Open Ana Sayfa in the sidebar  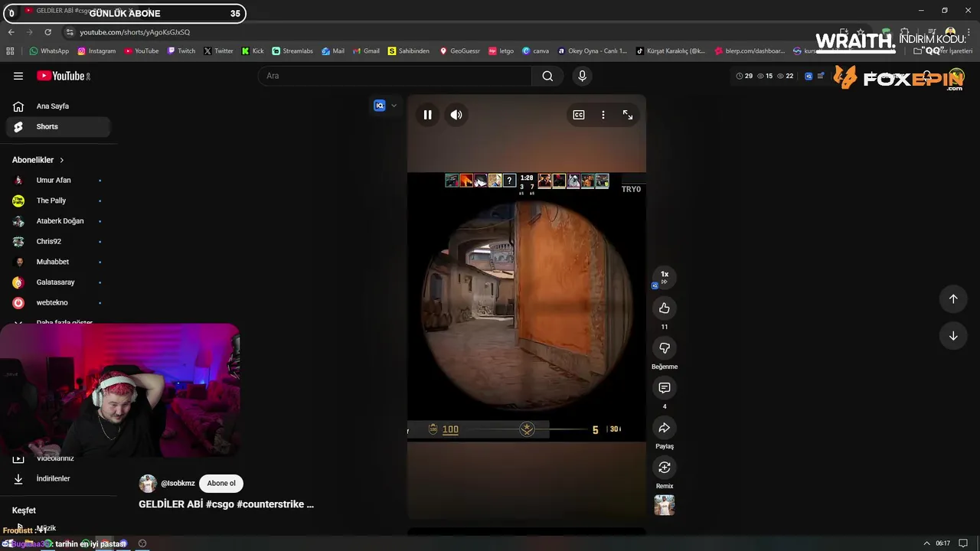(58, 106)
